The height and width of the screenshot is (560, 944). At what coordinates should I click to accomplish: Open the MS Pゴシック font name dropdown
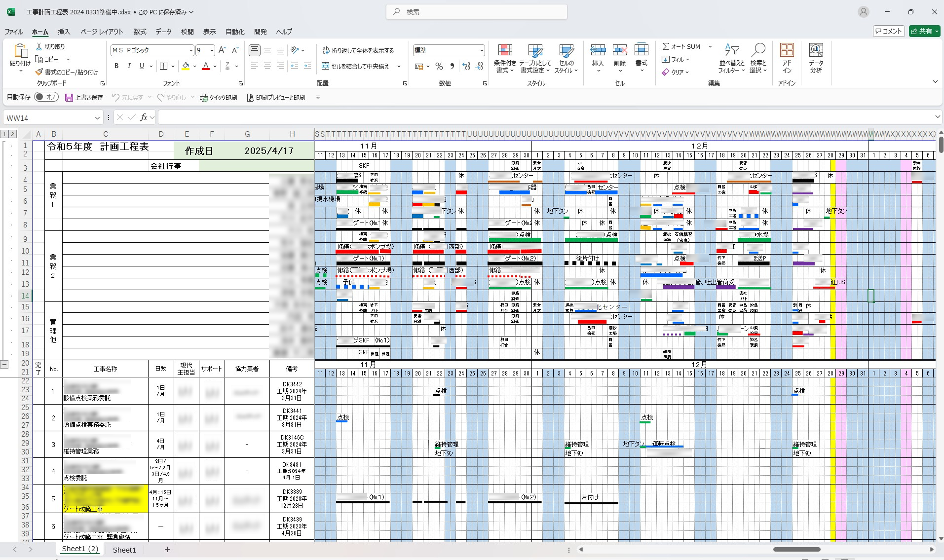tap(191, 50)
